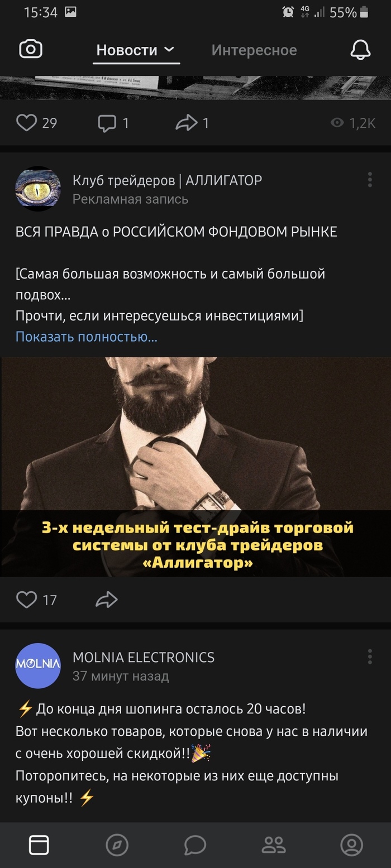Open the alligator eye avatar
The height and width of the screenshot is (868, 391).
pyautogui.click(x=38, y=189)
